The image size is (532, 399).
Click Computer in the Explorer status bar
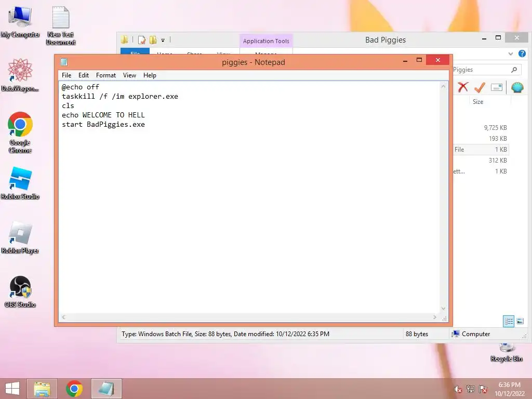point(471,334)
